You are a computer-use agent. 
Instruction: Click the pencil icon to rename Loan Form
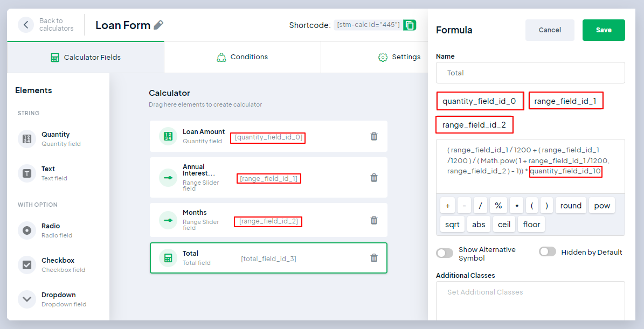[x=158, y=25]
